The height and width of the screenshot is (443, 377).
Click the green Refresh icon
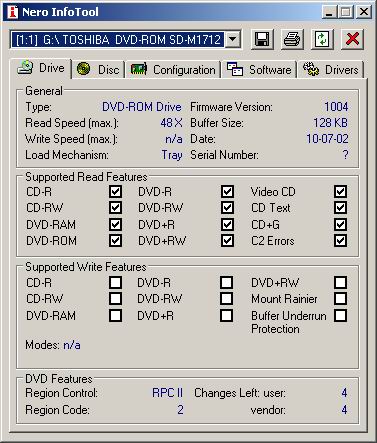pyautogui.click(x=322, y=39)
